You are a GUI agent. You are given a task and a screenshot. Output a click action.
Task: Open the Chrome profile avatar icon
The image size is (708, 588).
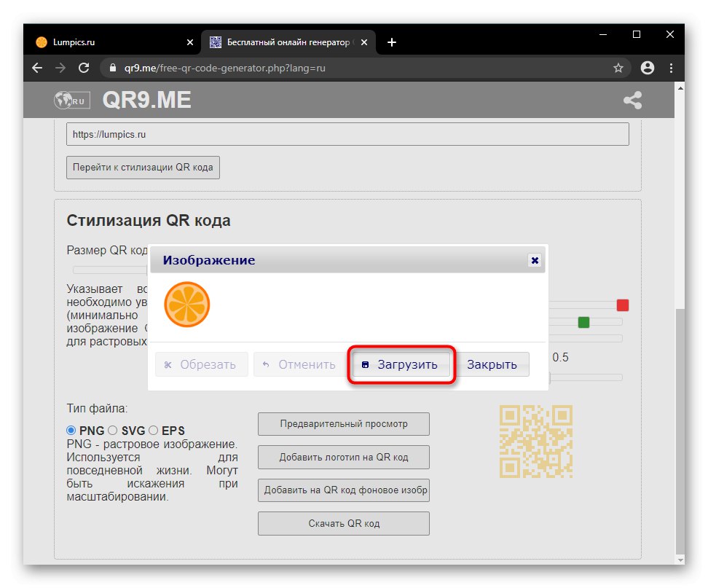click(648, 68)
